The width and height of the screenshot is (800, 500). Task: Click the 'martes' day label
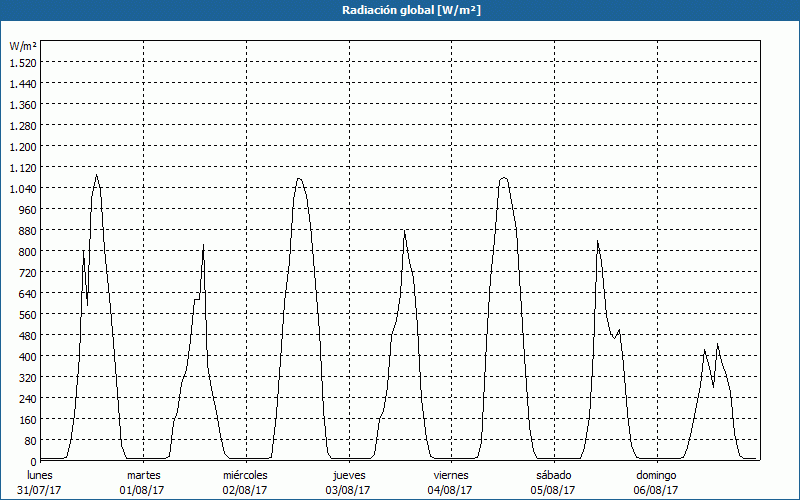(x=143, y=475)
